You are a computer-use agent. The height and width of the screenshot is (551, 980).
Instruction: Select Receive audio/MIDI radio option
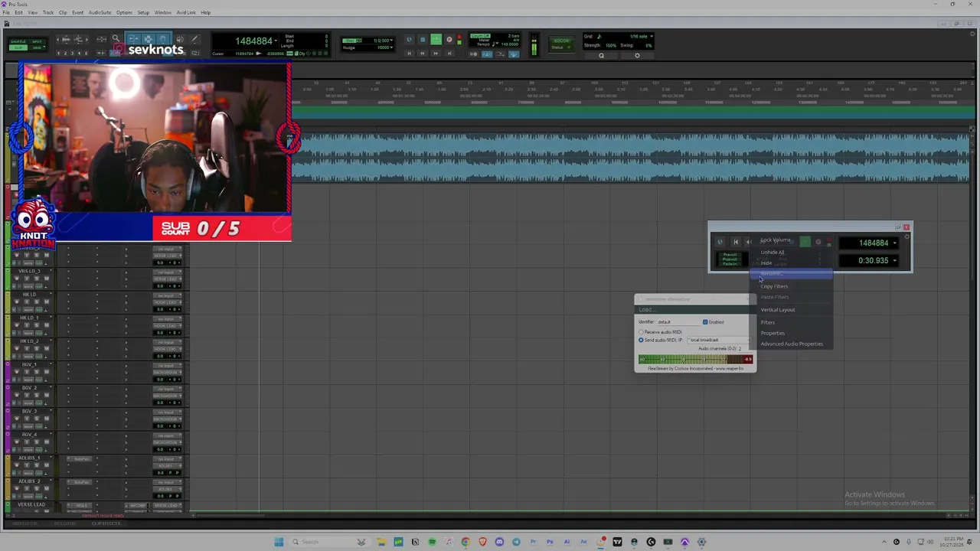(x=641, y=332)
